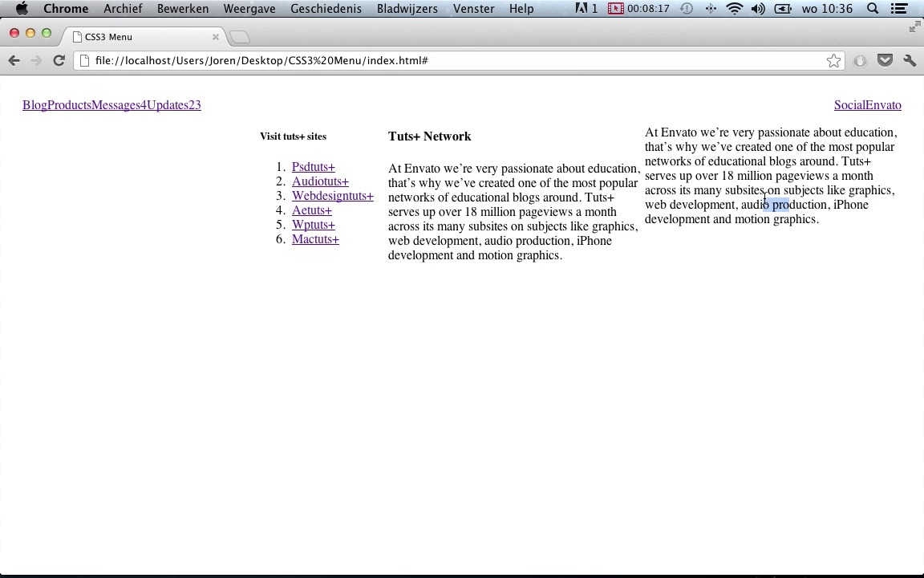This screenshot has height=578, width=924.
Task: Open the Apple menu
Action: click(22, 8)
